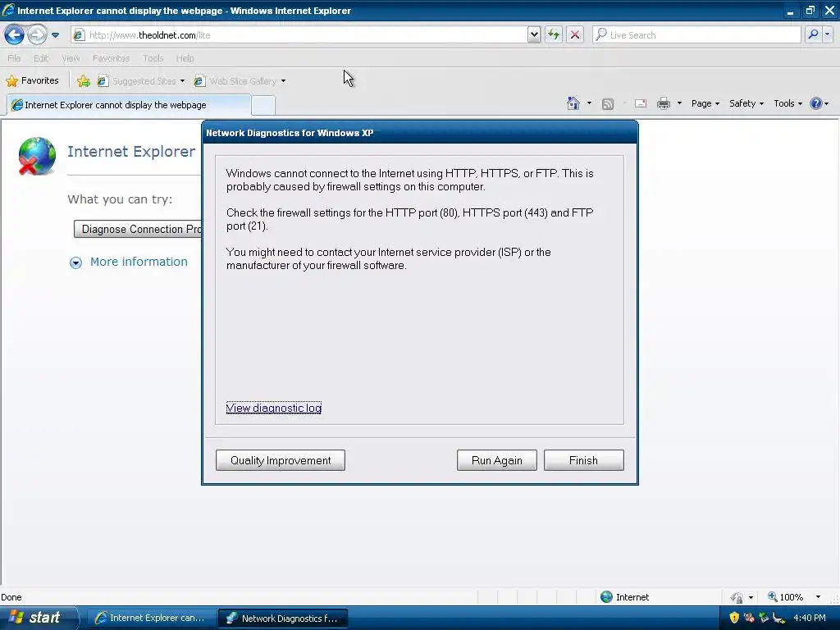Screen dimensions: 840x630
Task: Open the View diagnostic log link
Action: [274, 409]
